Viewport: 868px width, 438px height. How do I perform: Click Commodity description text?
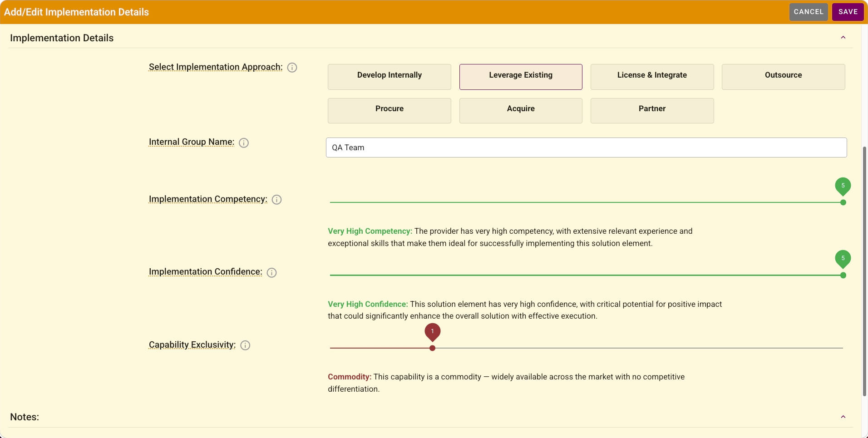point(506,383)
